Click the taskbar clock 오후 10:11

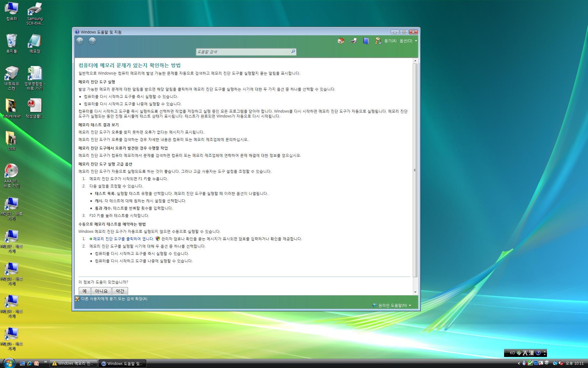(x=575, y=363)
